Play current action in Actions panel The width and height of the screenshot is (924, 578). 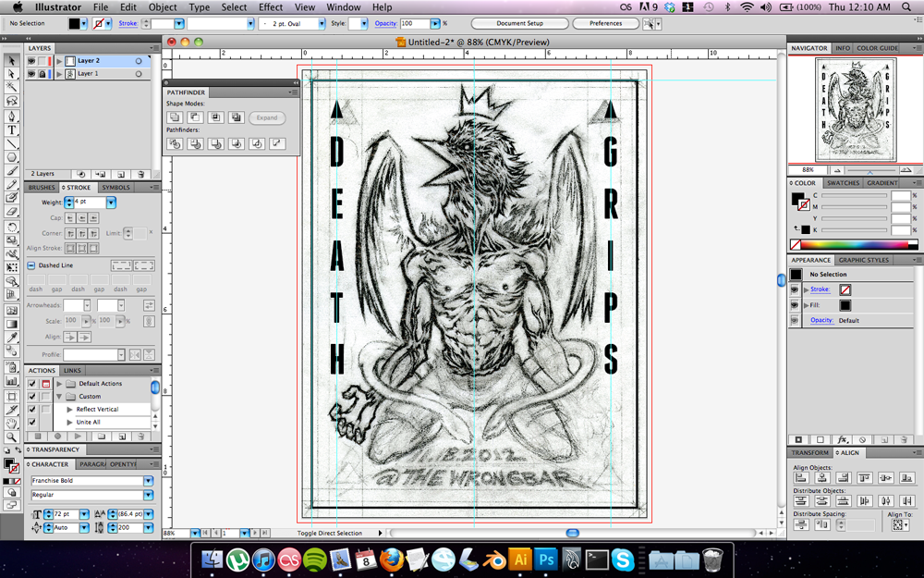pyautogui.click(x=78, y=437)
